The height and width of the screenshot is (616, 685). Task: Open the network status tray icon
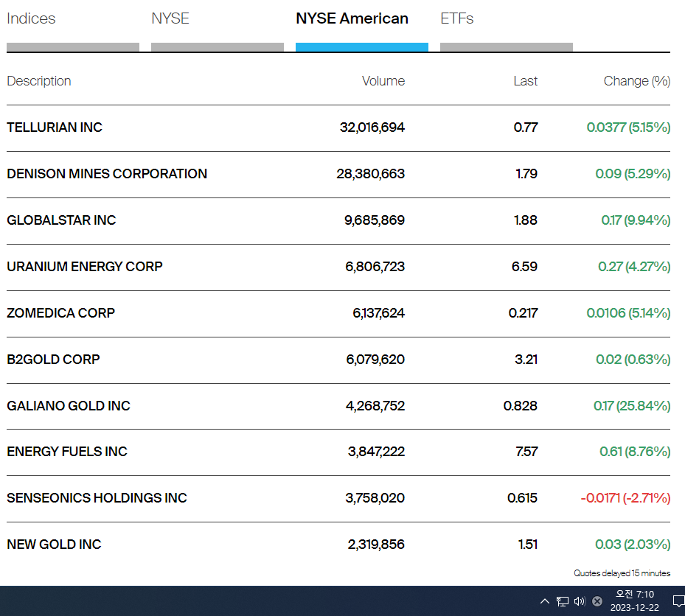coord(563,601)
